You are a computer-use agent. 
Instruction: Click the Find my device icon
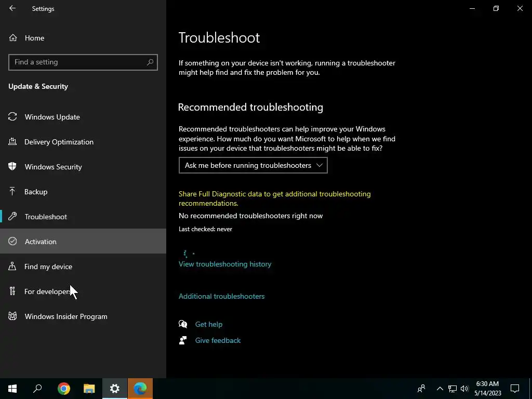click(x=12, y=266)
